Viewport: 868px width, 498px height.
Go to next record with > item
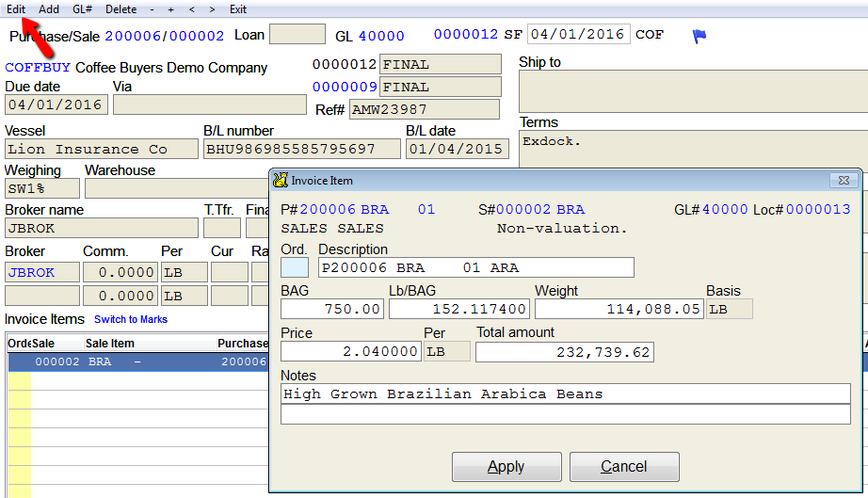click(212, 9)
